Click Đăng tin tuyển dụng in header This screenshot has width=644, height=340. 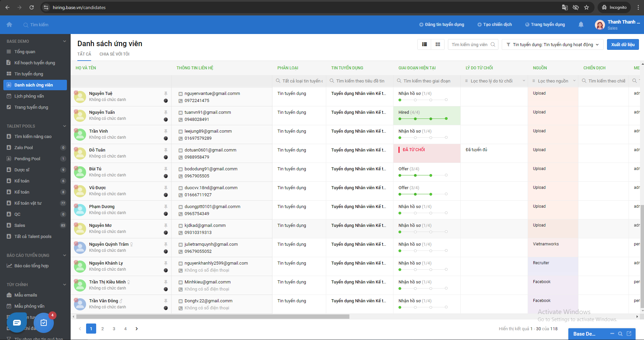pyautogui.click(x=442, y=25)
